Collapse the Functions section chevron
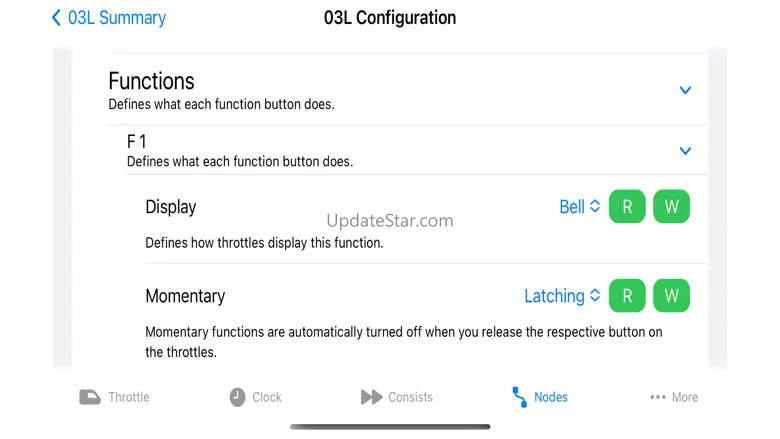780x439 pixels. coord(685,90)
